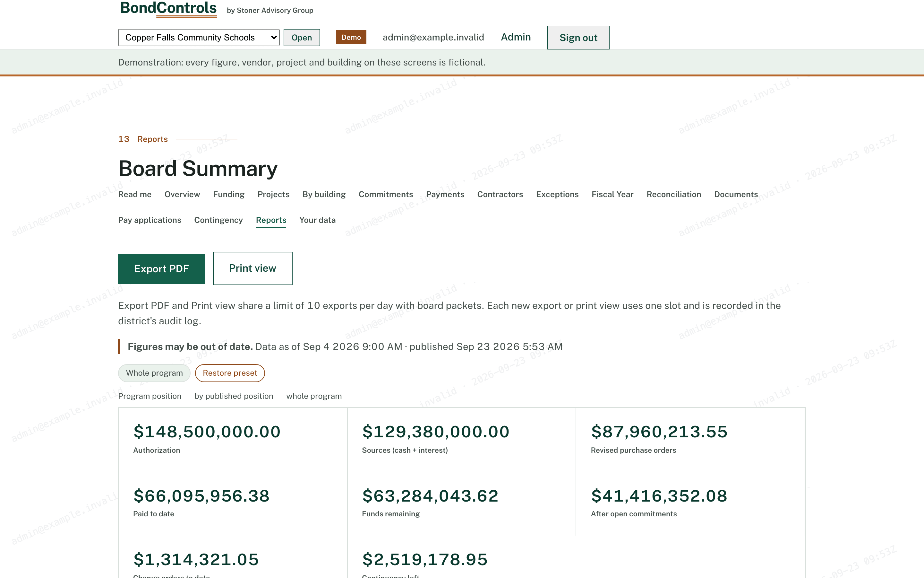This screenshot has width=924, height=578.
Task: Open the By building tab
Action: pyautogui.click(x=324, y=194)
